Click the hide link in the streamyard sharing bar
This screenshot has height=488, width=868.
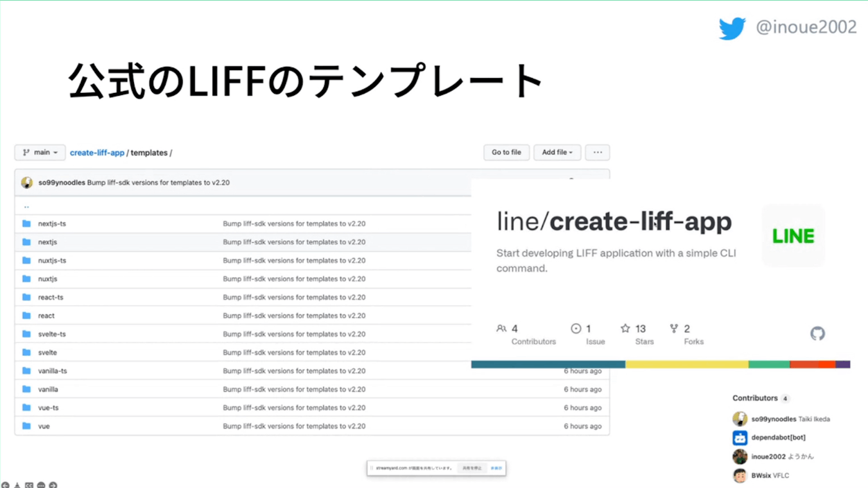click(x=496, y=468)
